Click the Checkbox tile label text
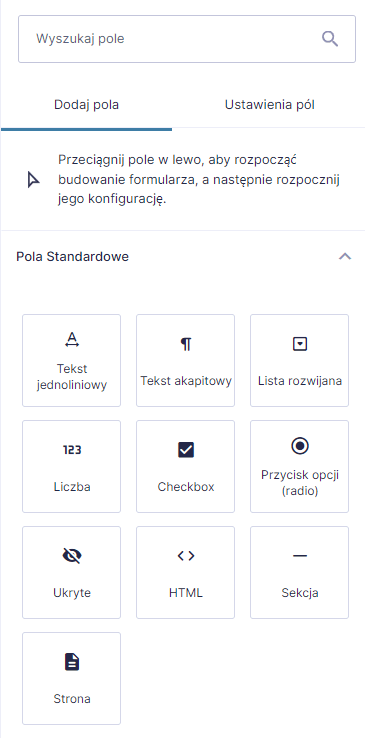This screenshot has height=738, width=365. [186, 487]
